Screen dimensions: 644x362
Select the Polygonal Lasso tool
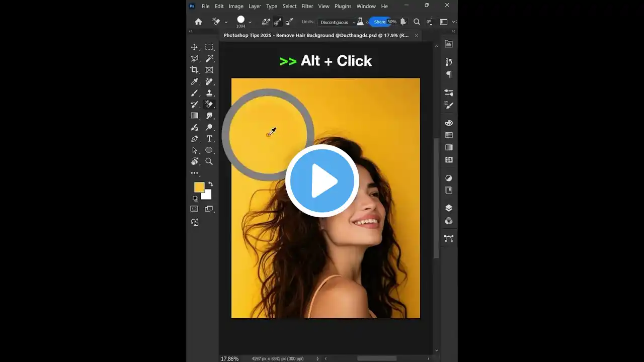pos(194,58)
